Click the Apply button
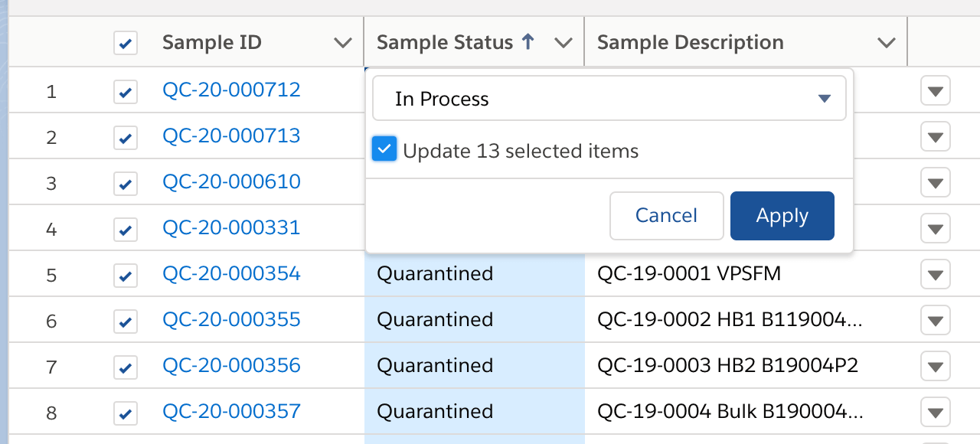This screenshot has width=980, height=444. coord(782,216)
